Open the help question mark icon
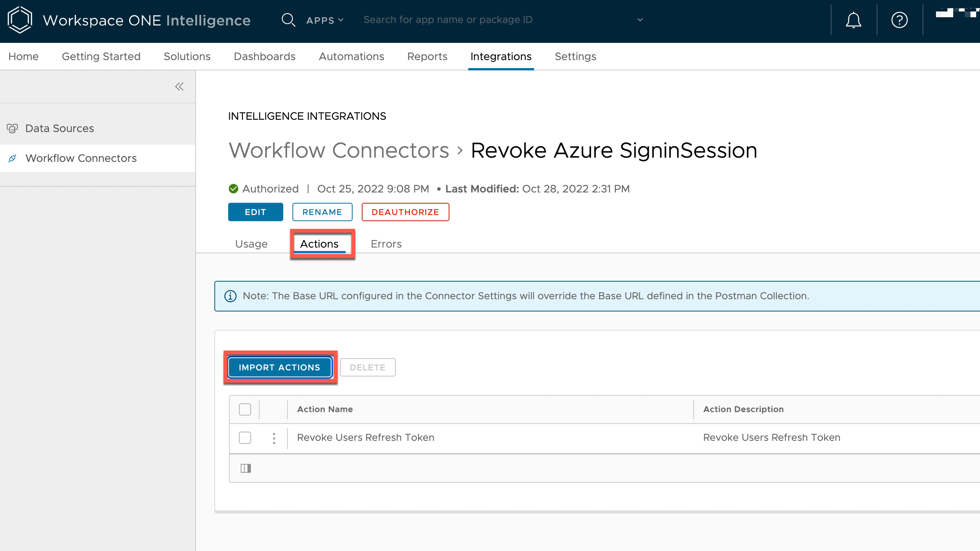980x551 pixels. tap(899, 20)
